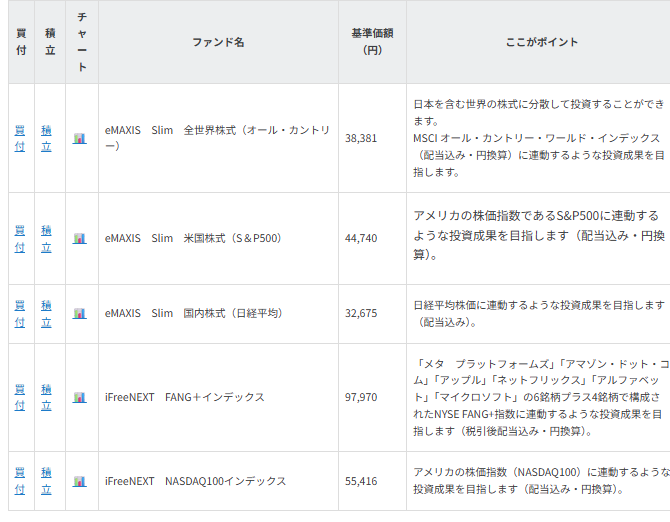Click price value 38,381
This screenshot has height=522, width=670.
tap(361, 138)
